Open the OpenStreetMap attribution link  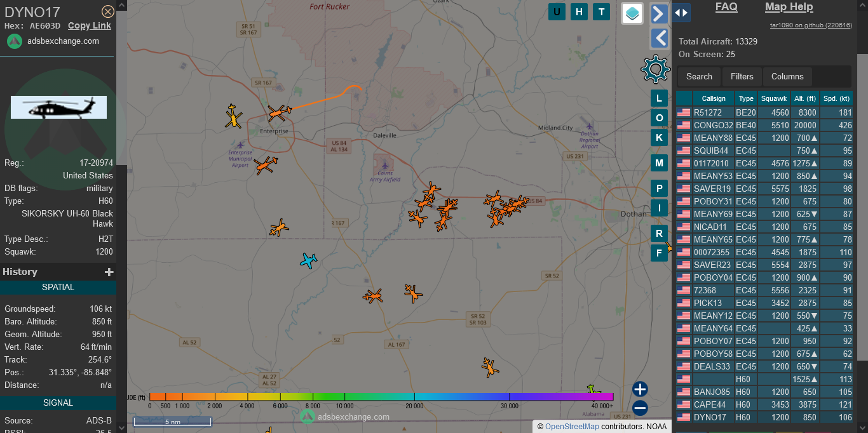coord(572,427)
